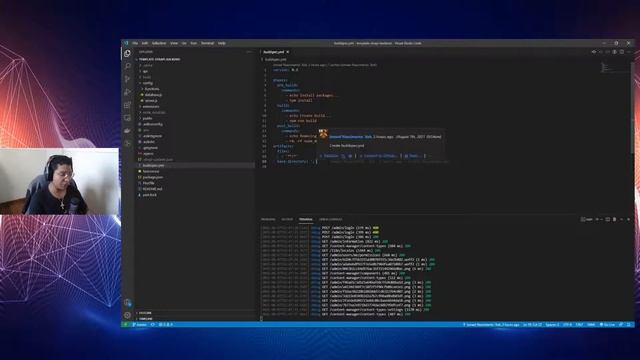Click the commit author link in hover popup

click(x=351, y=137)
